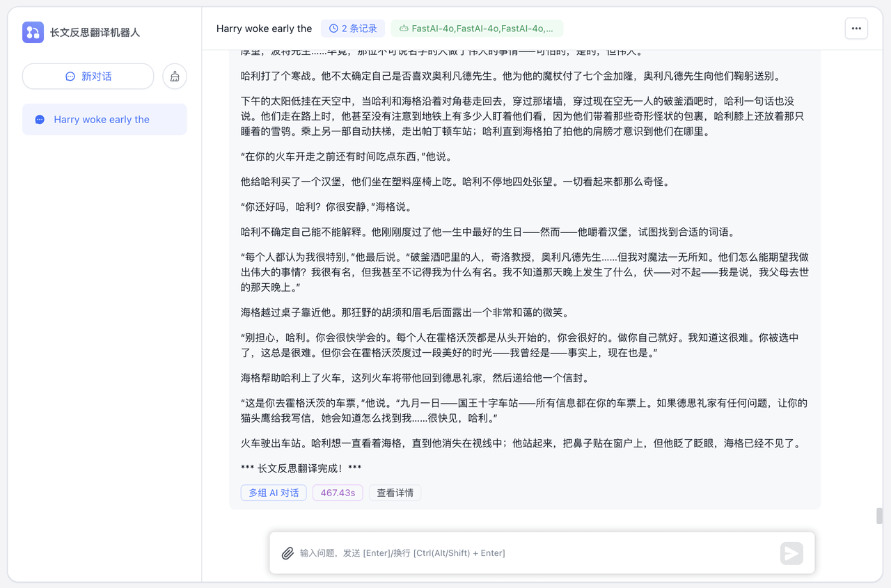Image resolution: width=891 pixels, height=588 pixels.
Task: Click the header title Harry woke early the
Action: [x=264, y=29]
